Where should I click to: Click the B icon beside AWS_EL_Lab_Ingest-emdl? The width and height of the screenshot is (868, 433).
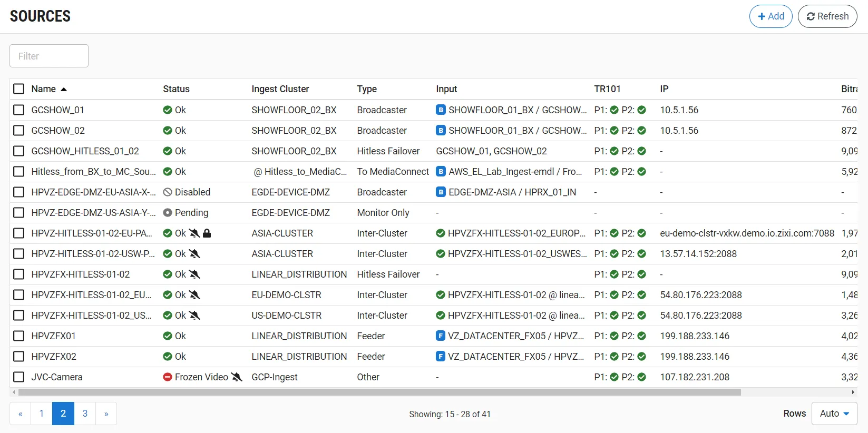[441, 171]
